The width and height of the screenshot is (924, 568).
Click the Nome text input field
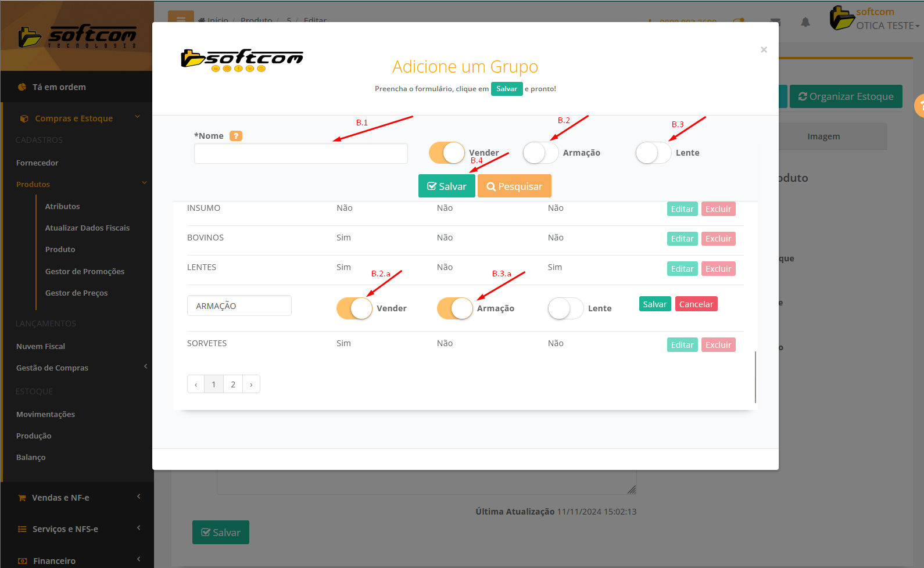coord(300,153)
